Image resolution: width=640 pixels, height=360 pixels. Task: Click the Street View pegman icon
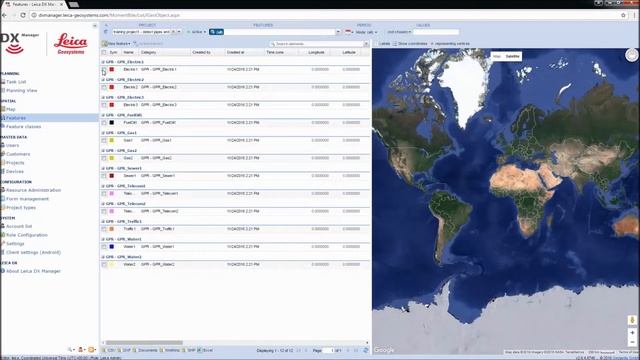(x=632, y=320)
